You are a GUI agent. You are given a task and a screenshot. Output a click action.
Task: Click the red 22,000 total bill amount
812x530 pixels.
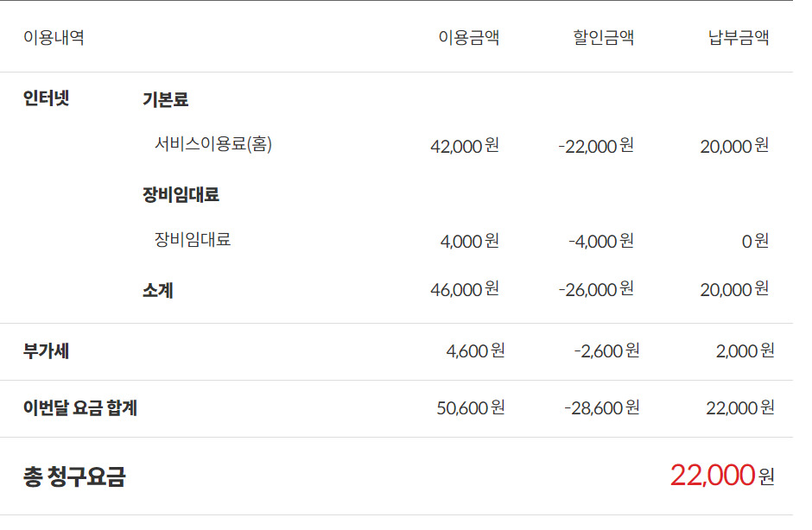712,475
